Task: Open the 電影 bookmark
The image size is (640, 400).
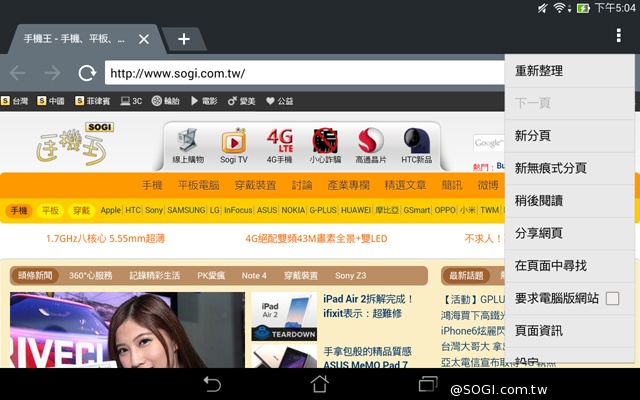Action: [x=204, y=101]
